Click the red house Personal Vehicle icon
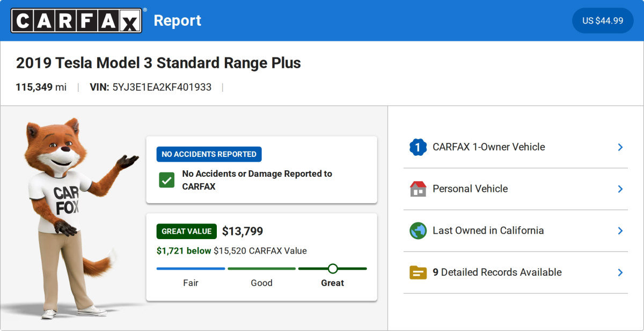Image resolution: width=644 pixels, height=331 pixels. [418, 189]
